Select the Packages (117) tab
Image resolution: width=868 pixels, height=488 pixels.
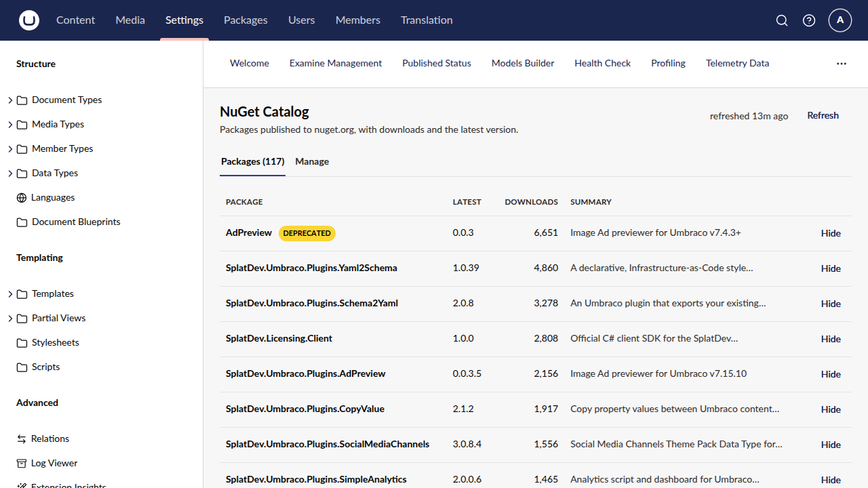pyautogui.click(x=252, y=162)
